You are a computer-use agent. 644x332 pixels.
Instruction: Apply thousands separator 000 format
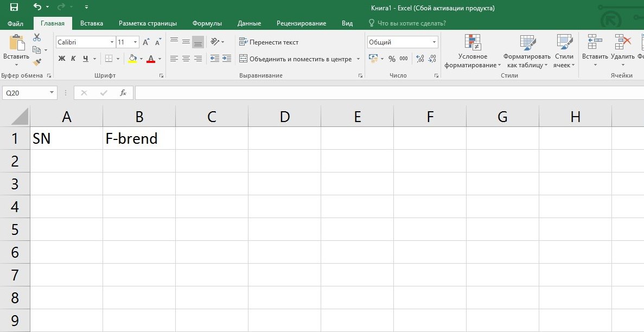404,59
